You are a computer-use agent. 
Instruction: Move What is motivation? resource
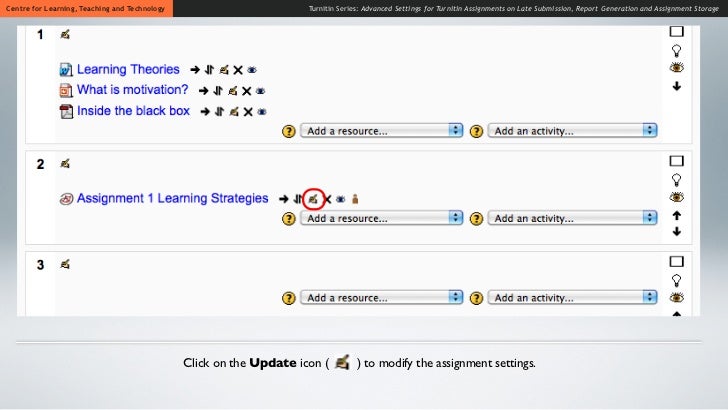pyautogui.click(x=218, y=91)
